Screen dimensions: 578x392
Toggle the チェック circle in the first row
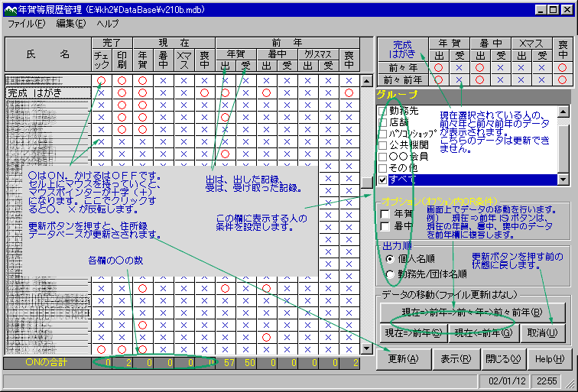(x=102, y=80)
